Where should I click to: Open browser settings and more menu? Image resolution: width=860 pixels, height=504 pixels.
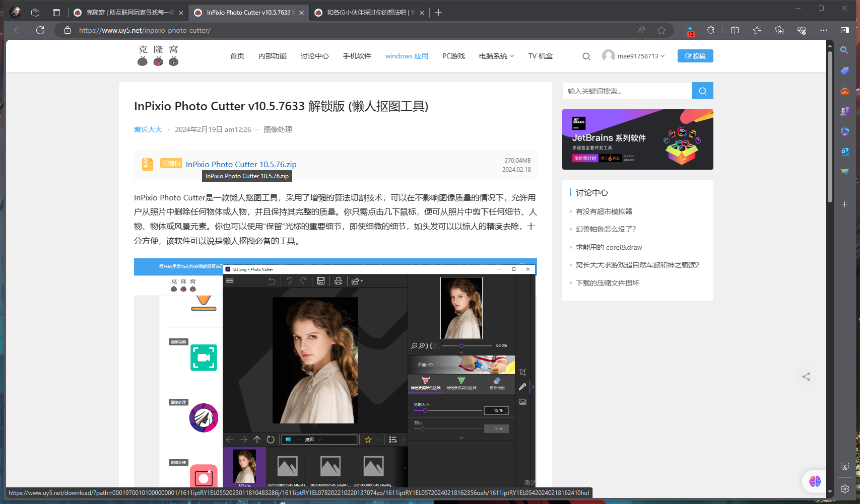(x=824, y=30)
